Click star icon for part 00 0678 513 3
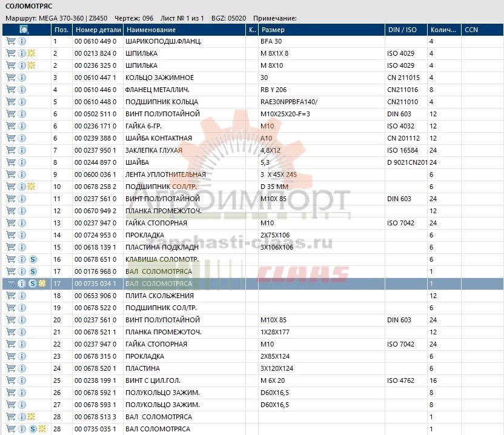 [31, 417]
